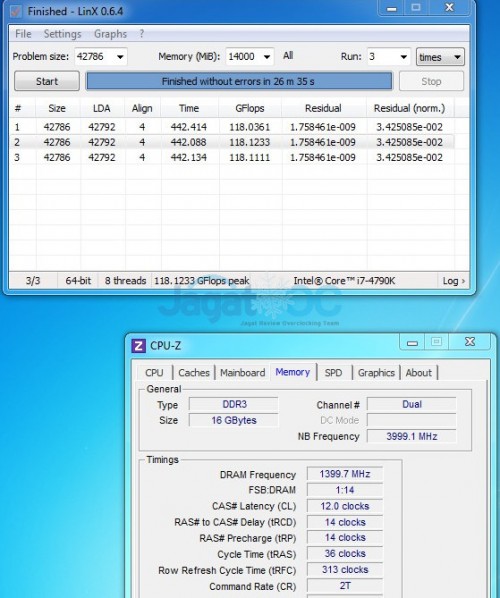Image resolution: width=500 pixels, height=598 pixels.
Task: Select result row with time 442.134
Action: 232,158
